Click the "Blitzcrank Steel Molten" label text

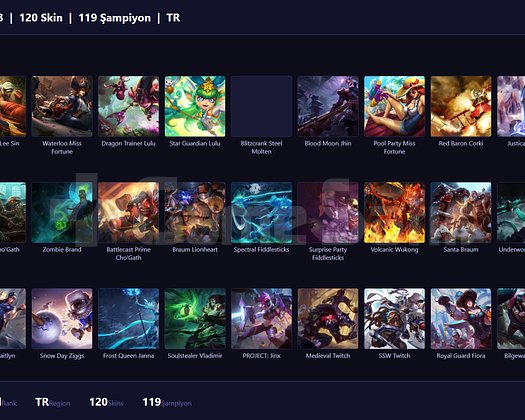(x=261, y=147)
